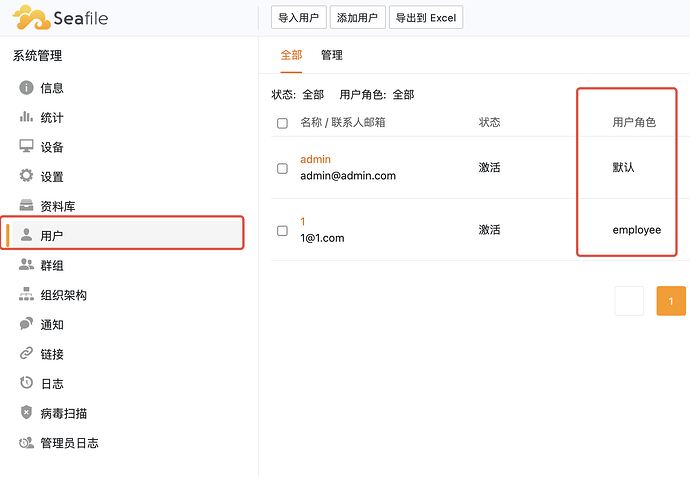
Task: Click the 资料库 library drawer icon
Action: pos(27,206)
